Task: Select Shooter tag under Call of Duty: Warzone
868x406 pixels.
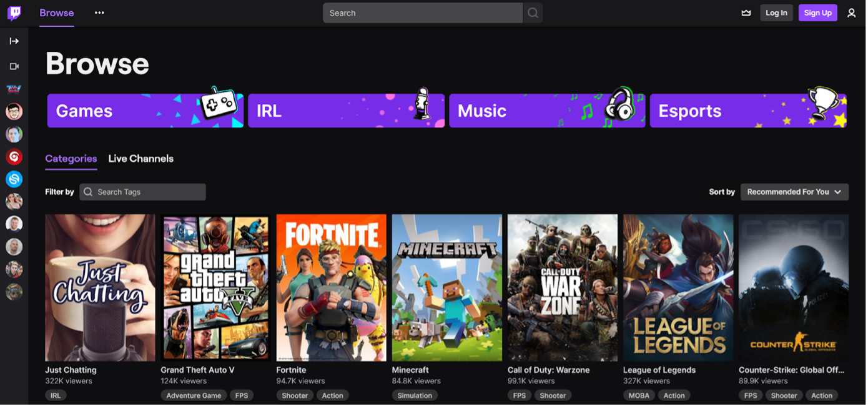Action: [553, 396]
